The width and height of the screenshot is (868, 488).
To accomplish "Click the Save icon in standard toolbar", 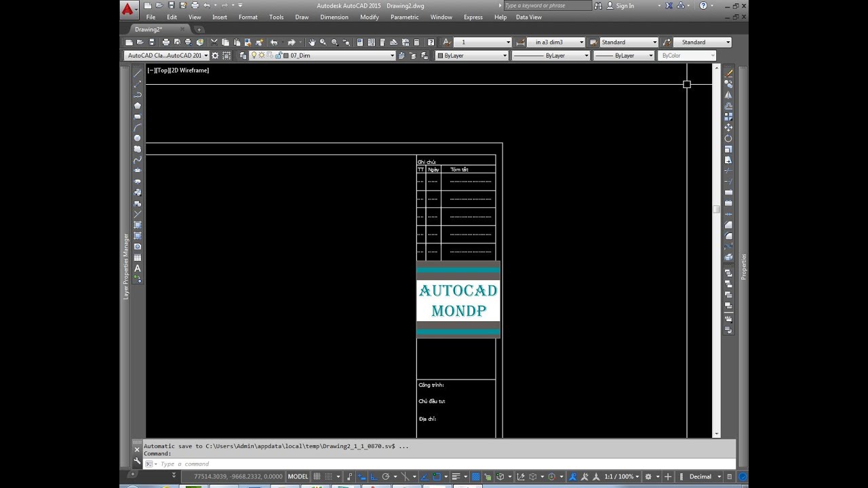I will [x=152, y=42].
